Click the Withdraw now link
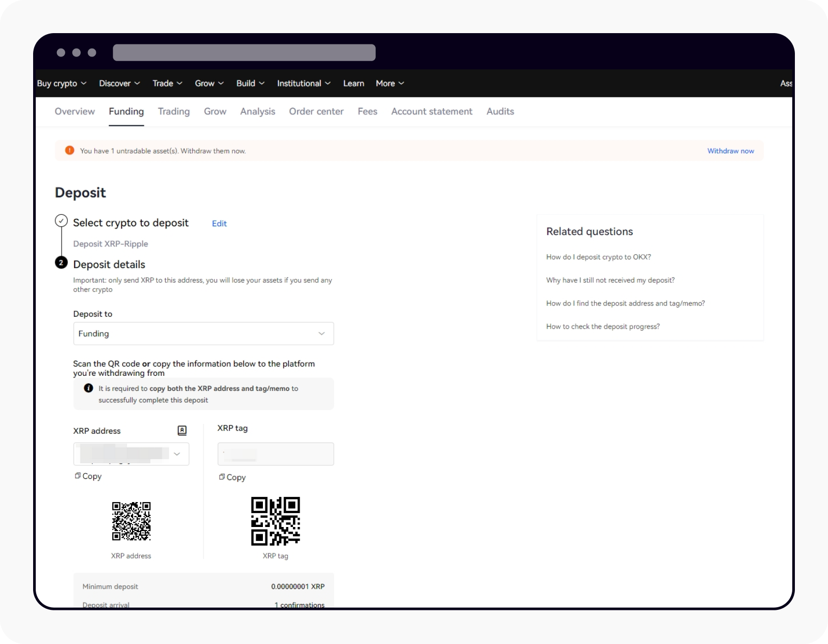The height and width of the screenshot is (644, 828). point(731,151)
